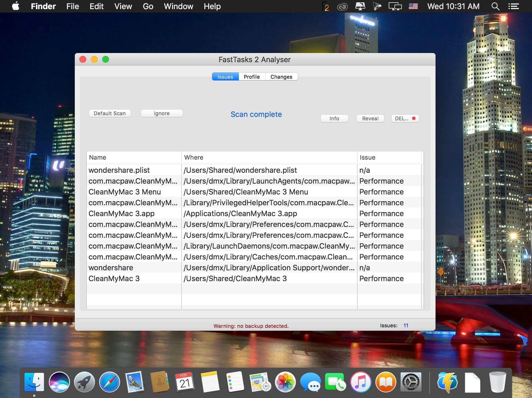Screen dimensions: 532x398
Task: Open the Notes app in Dock
Action: (x=210, y=382)
